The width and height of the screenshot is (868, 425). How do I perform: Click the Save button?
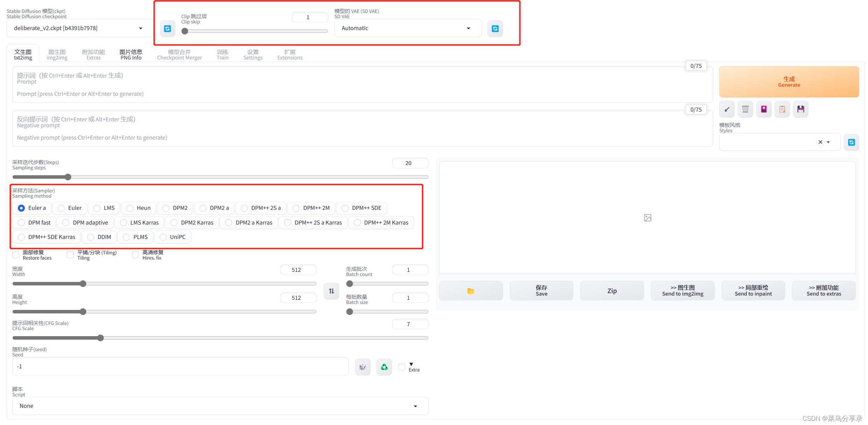[x=541, y=291]
